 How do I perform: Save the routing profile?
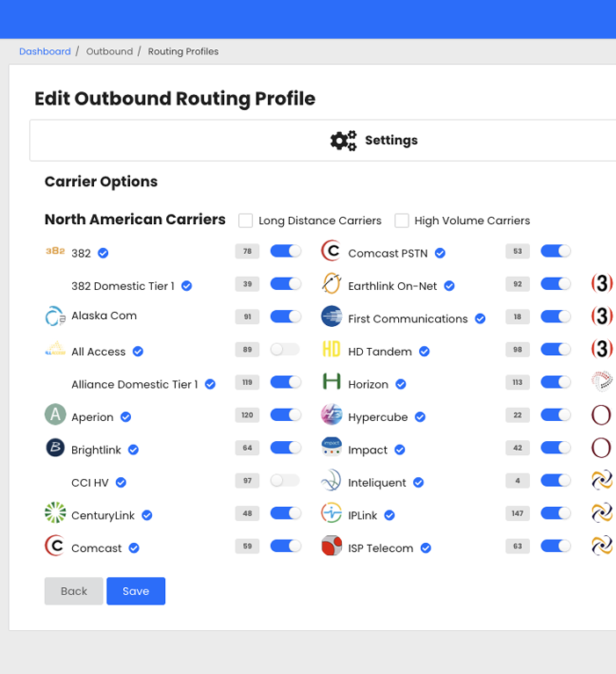click(x=136, y=591)
